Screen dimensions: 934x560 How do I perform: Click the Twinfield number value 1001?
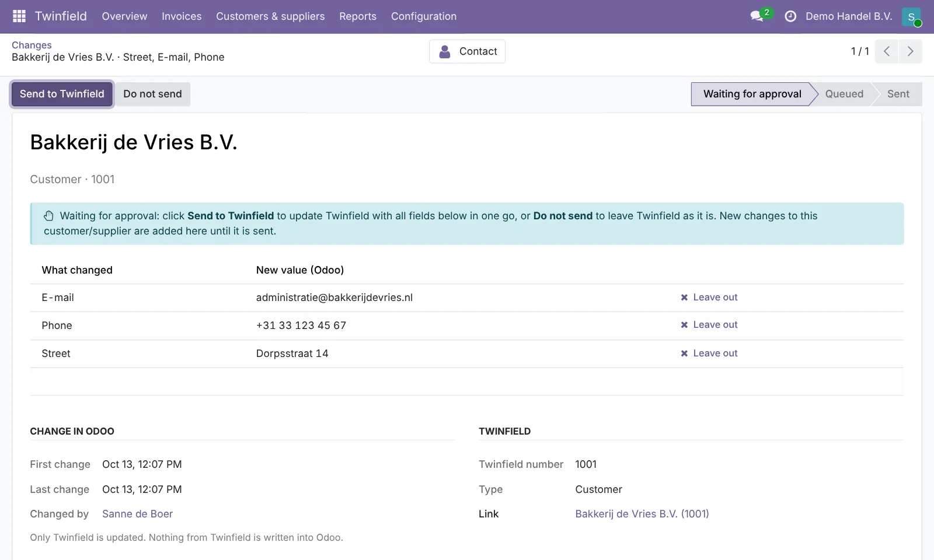586,464
